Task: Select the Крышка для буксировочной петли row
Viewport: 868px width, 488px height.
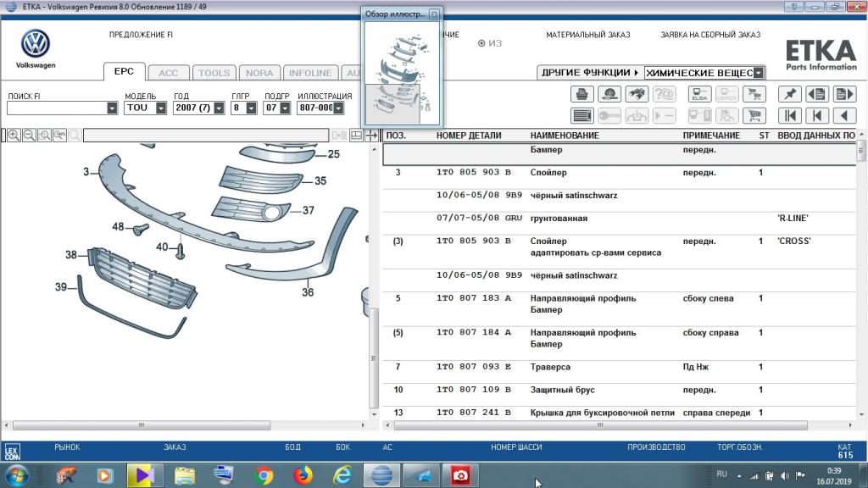Action: pos(619,413)
